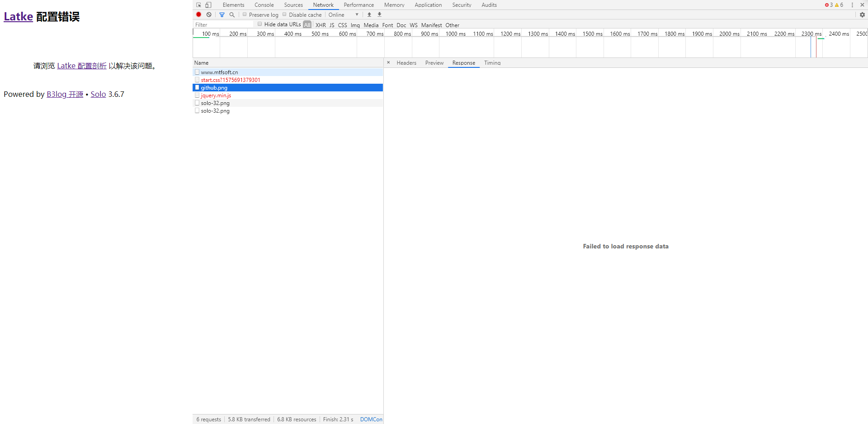Viewport: 868px width, 424px height.
Task: Open DevTools three-dot customize menu
Action: tap(852, 5)
